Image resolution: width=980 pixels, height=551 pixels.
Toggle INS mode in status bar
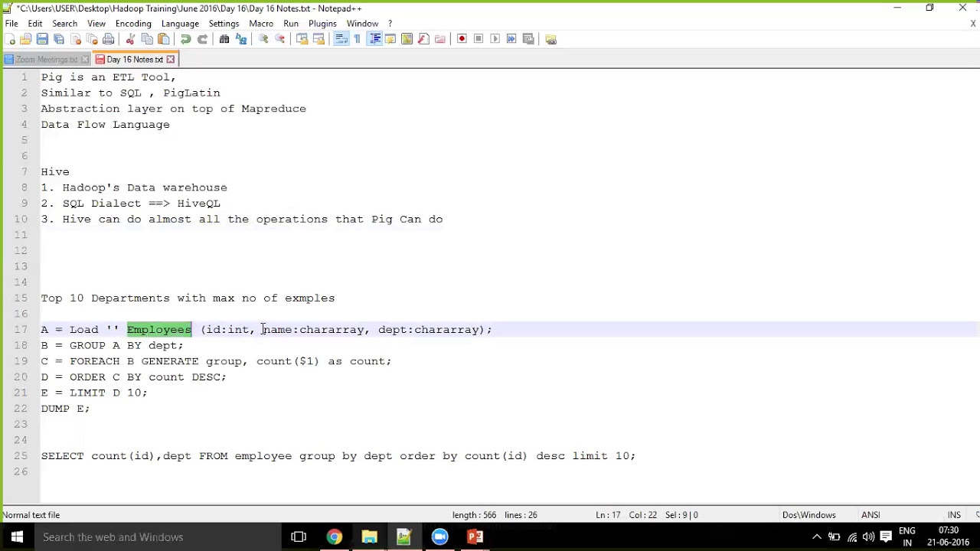(x=954, y=515)
